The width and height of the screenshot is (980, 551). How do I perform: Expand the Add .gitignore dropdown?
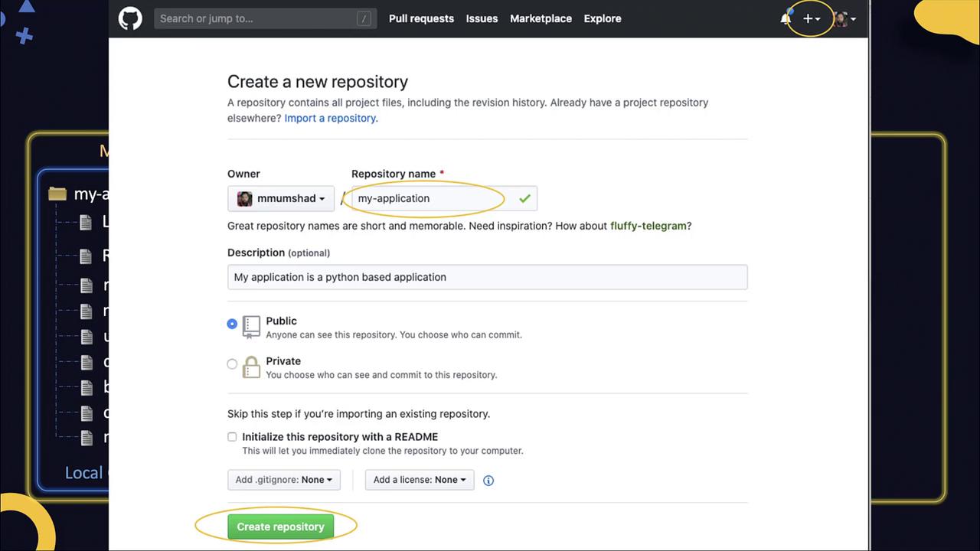(283, 480)
